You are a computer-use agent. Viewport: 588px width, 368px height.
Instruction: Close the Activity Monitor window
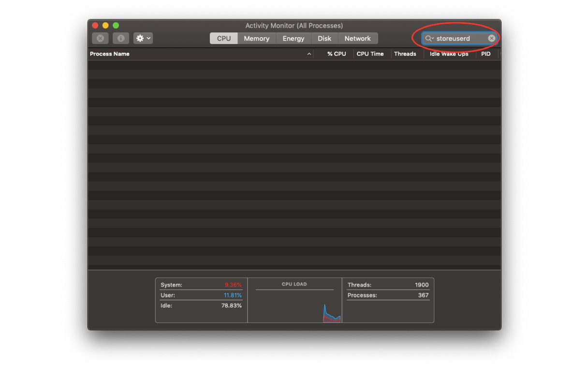[95, 25]
